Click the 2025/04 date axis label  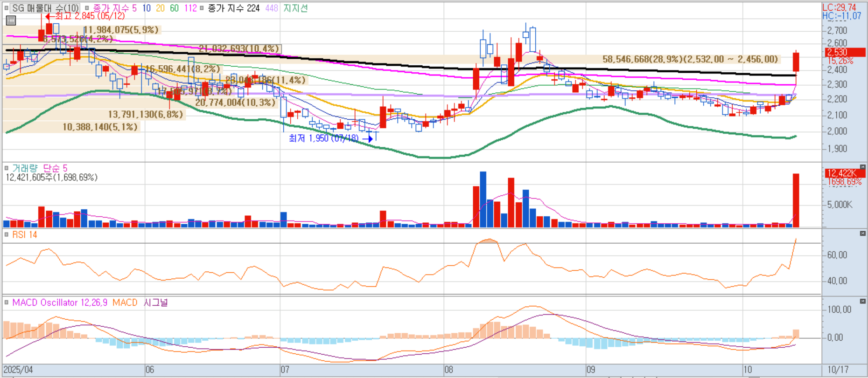coord(18,370)
